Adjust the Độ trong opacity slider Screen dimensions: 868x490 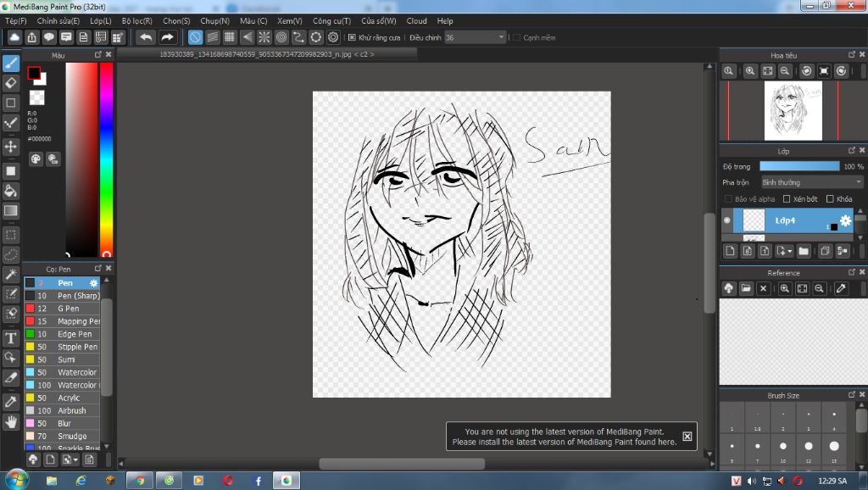click(799, 166)
